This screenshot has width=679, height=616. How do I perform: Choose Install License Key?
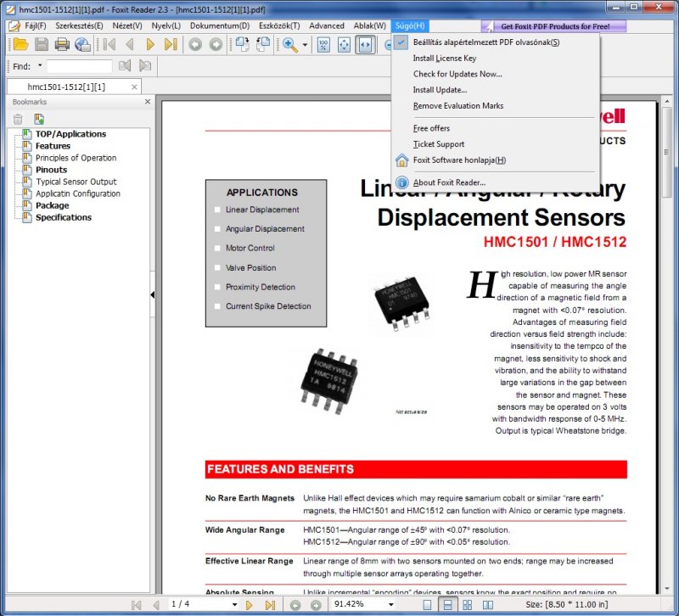click(495, 58)
